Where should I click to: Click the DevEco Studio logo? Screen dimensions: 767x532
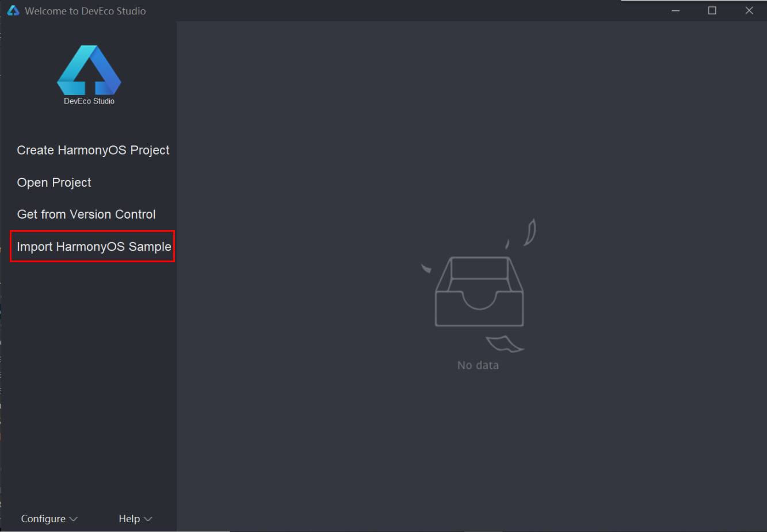tap(89, 75)
